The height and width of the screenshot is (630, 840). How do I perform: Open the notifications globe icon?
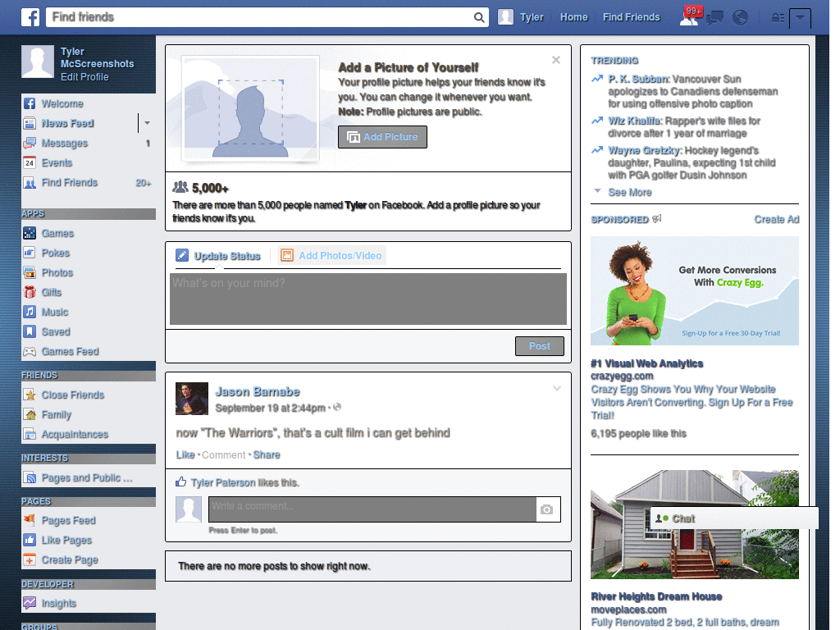tap(741, 18)
